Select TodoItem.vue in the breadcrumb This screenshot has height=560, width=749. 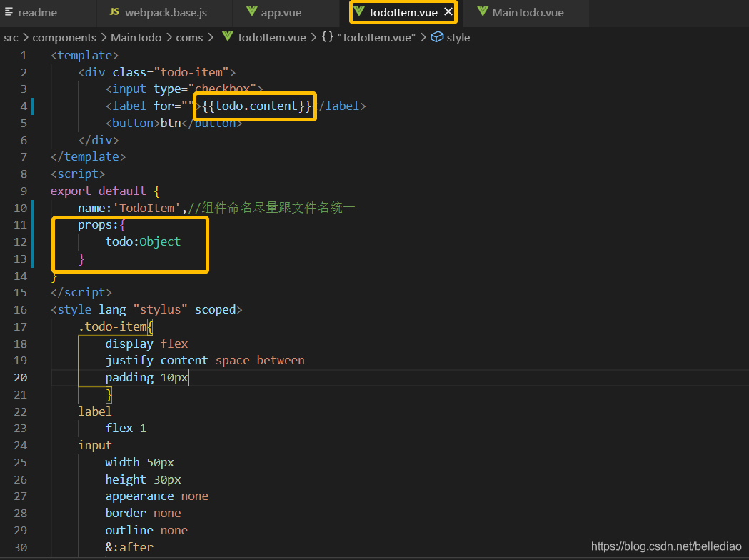271,38
